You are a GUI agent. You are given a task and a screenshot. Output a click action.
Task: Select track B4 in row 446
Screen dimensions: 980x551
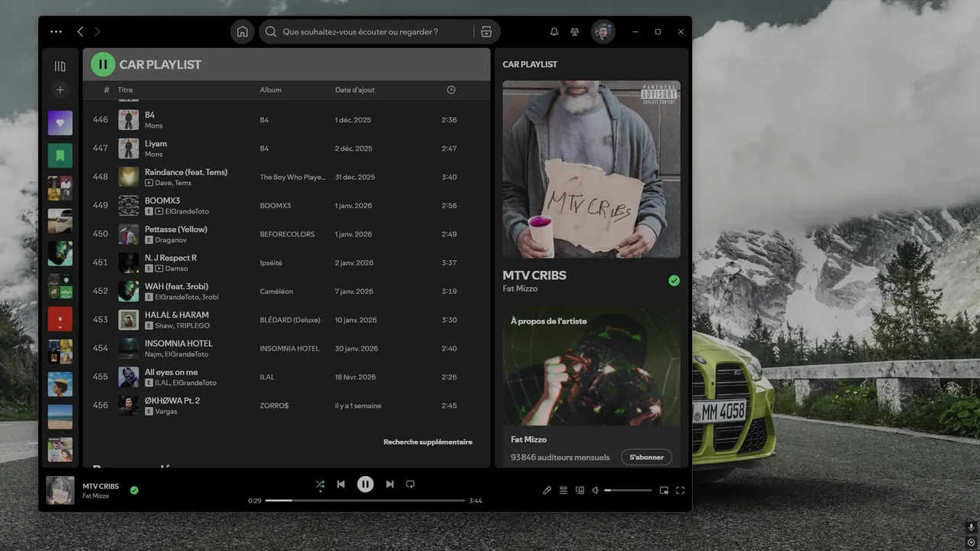click(x=286, y=119)
